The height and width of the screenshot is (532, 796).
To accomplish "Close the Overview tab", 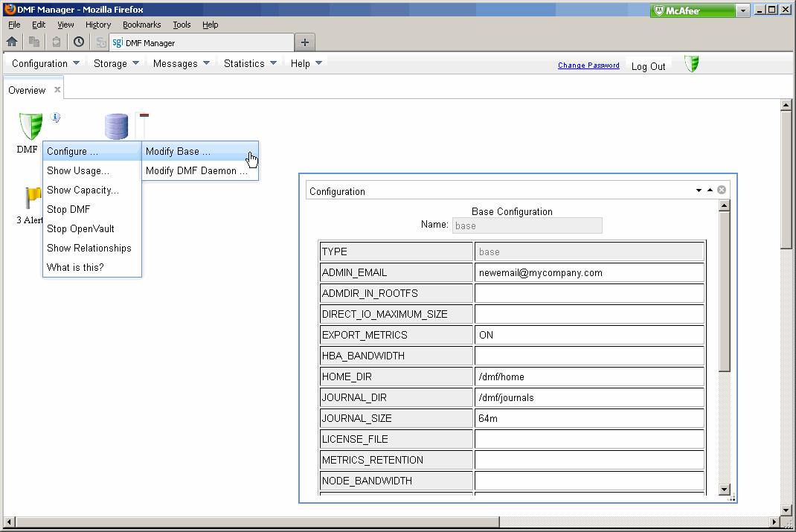I will coord(57,89).
